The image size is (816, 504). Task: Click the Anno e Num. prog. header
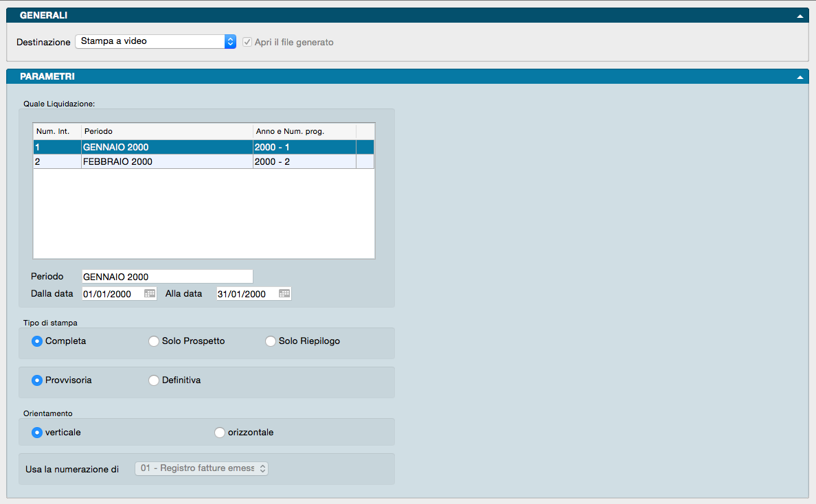[304, 131]
